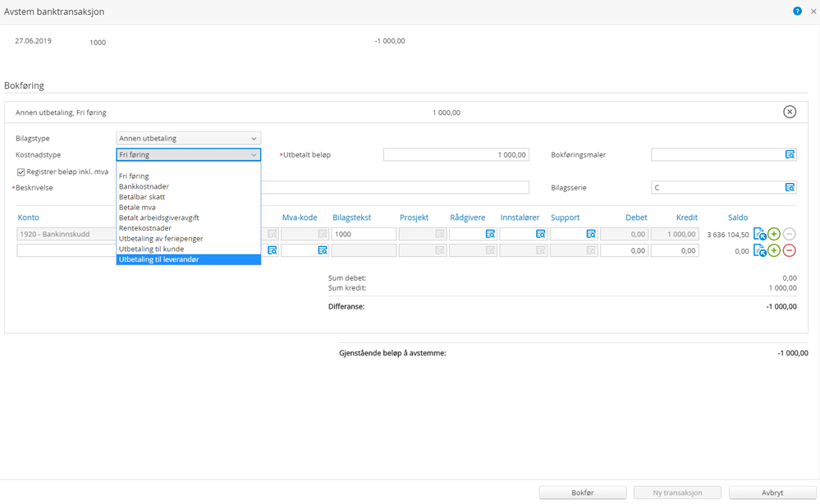Pick Utbetaling av feriepenger option
This screenshot has height=504, width=820.
188,239
